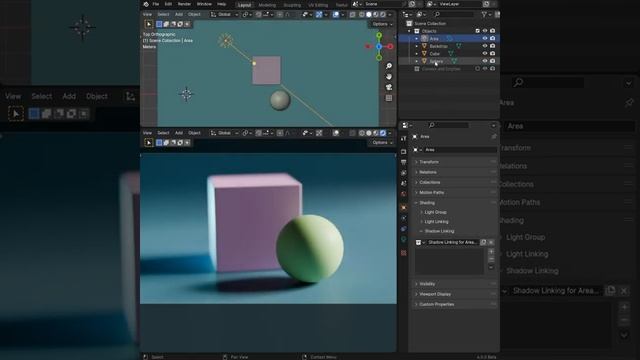Click the Scene name field in top bar
640x360 pixels.
coord(384,4)
